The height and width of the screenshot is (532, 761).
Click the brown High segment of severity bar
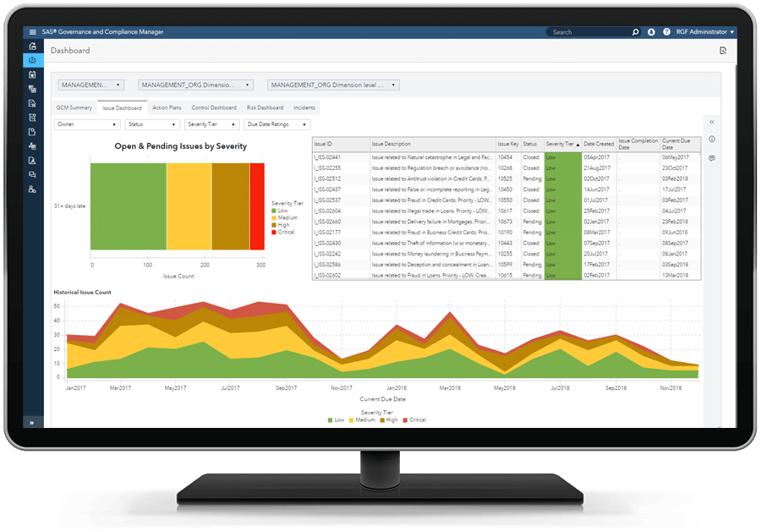point(231,206)
